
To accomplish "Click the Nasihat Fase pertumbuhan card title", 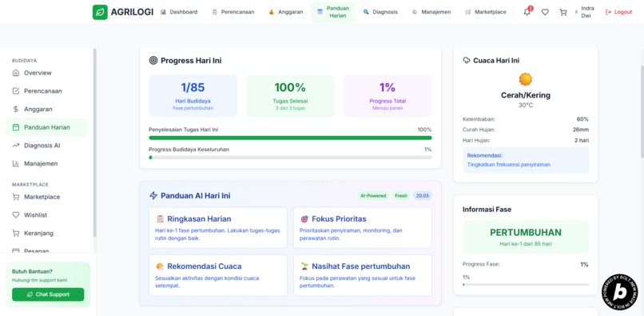I will (360, 266).
